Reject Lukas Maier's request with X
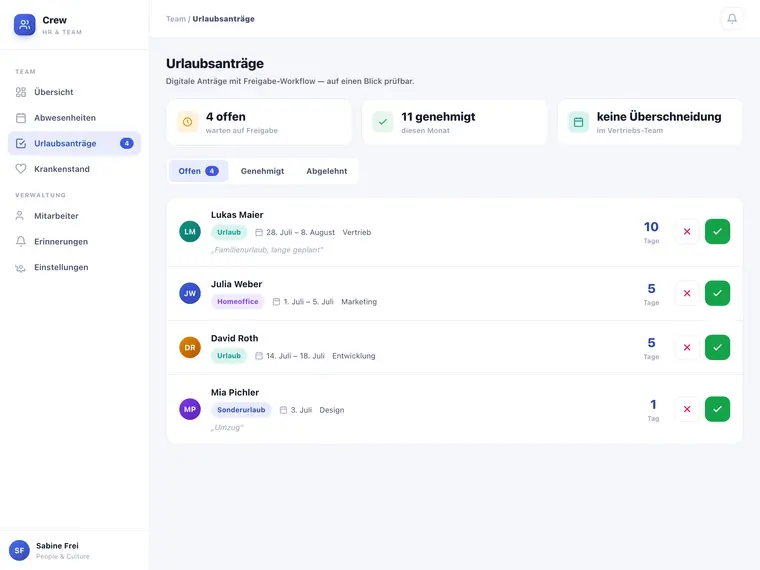 (x=687, y=232)
